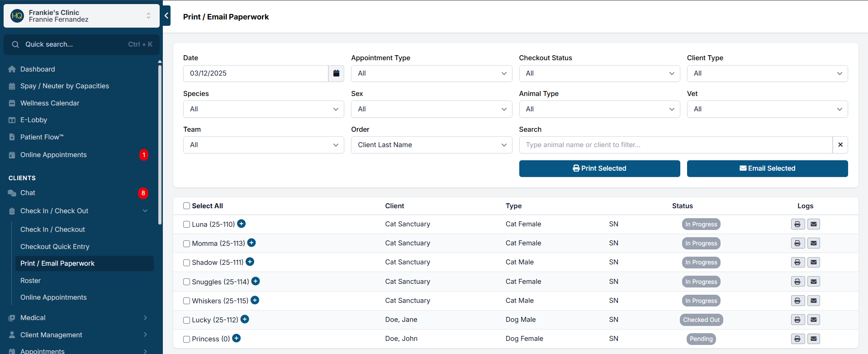
Task: Click the plus icon next to Shadow (25-111)
Action: [x=250, y=262]
